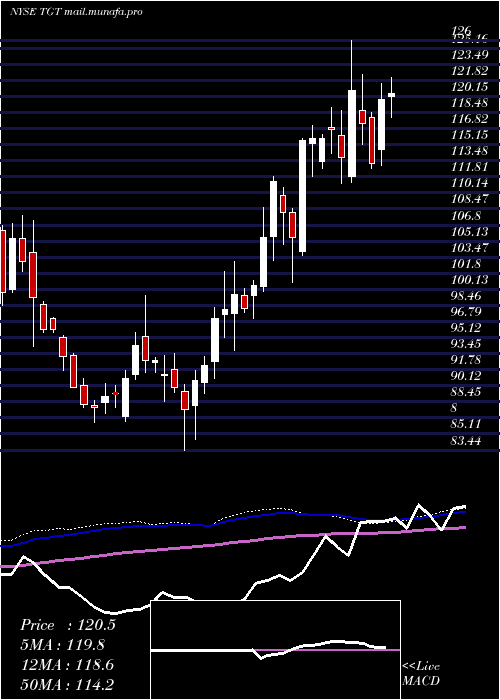Image resolution: width=500 pixels, height=700 pixels.
Task: Click the 121.82 price axis label
Action: [469, 71]
